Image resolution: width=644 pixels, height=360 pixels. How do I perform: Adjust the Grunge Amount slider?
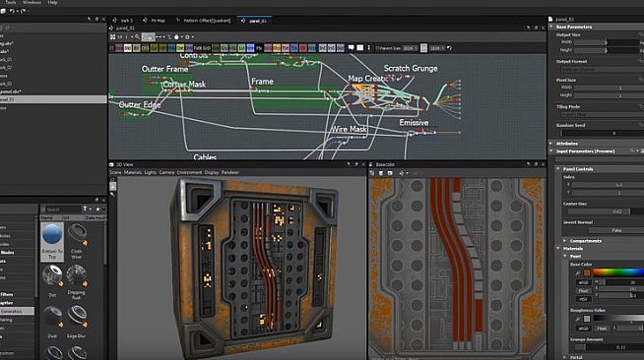coord(610,347)
